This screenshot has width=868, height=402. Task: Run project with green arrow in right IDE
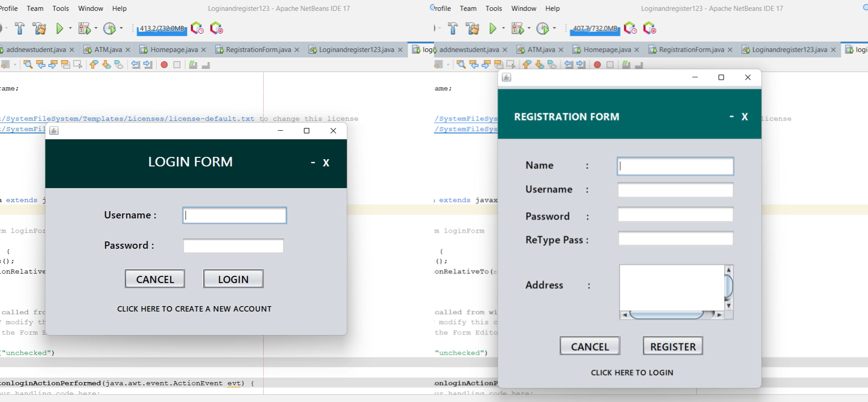(493, 28)
